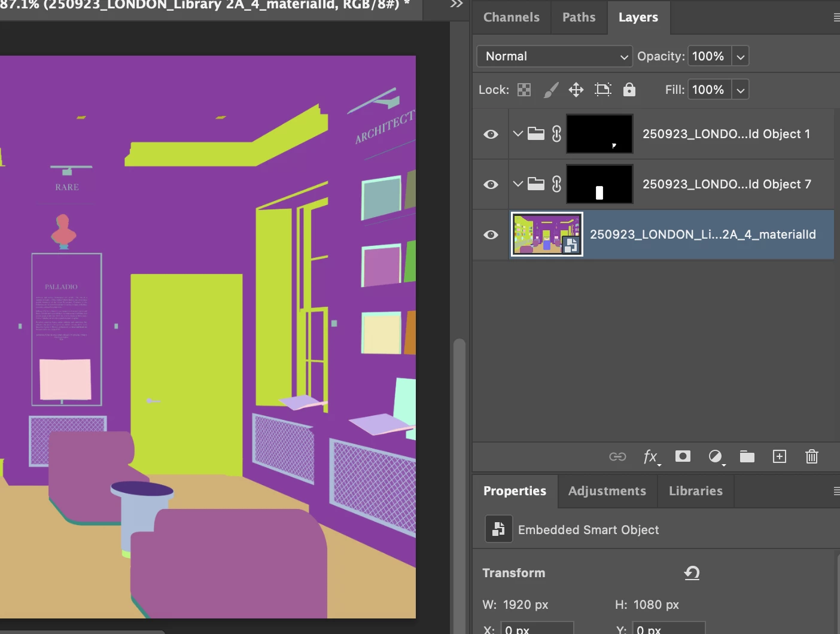Click the X position field
The image size is (840, 634).
(536, 629)
